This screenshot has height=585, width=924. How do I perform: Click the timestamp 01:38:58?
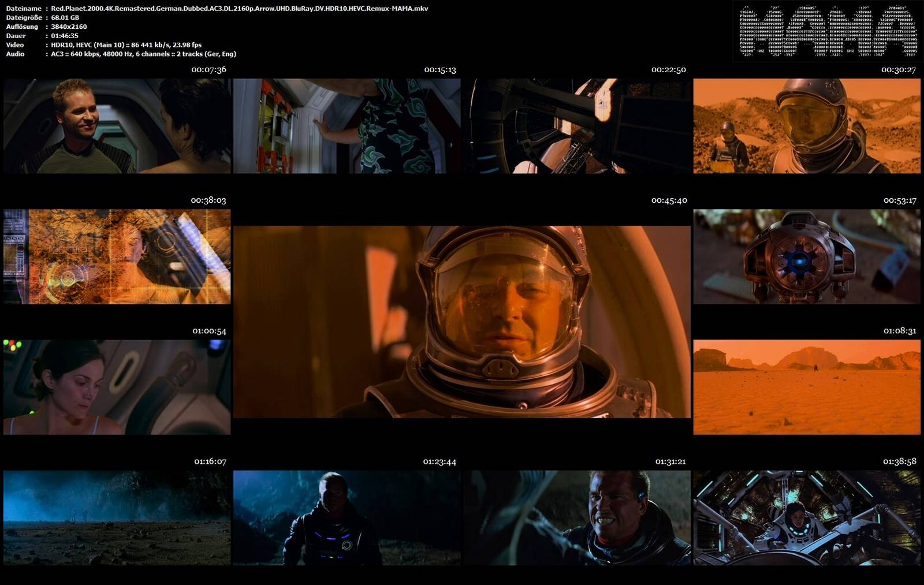(x=900, y=461)
